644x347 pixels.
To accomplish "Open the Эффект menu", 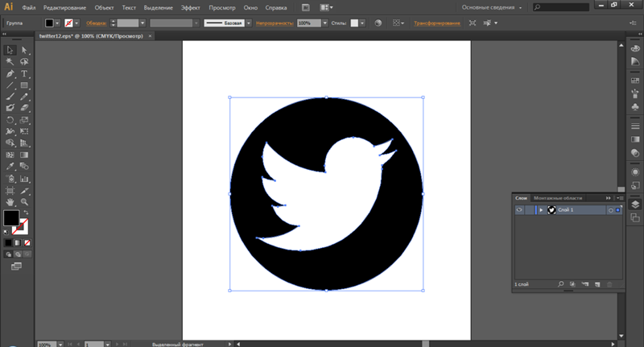I will click(191, 7).
